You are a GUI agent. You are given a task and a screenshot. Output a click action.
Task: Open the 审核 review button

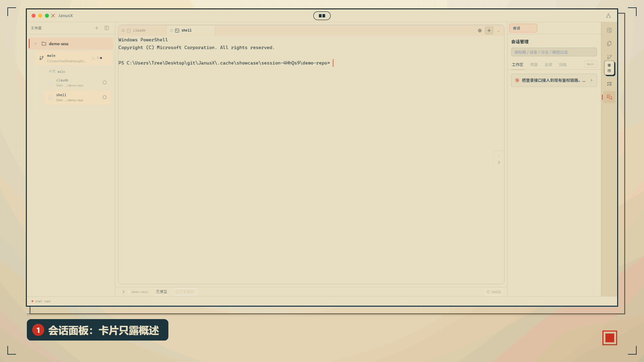609,68
